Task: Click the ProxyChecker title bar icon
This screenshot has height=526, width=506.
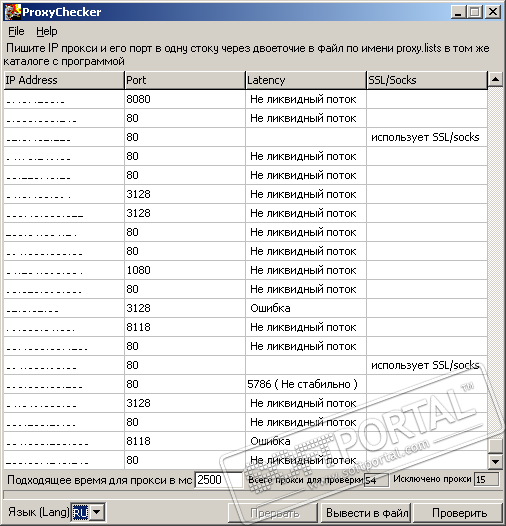Action: [x=12, y=12]
